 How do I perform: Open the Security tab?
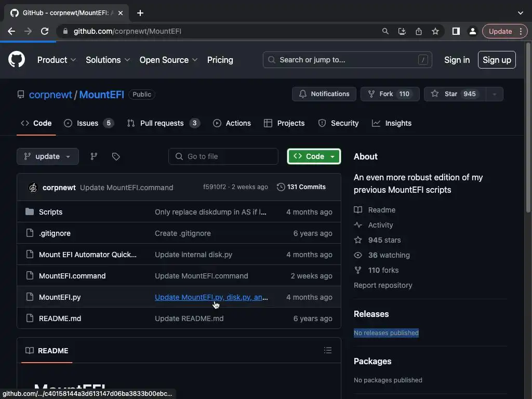[x=338, y=123]
